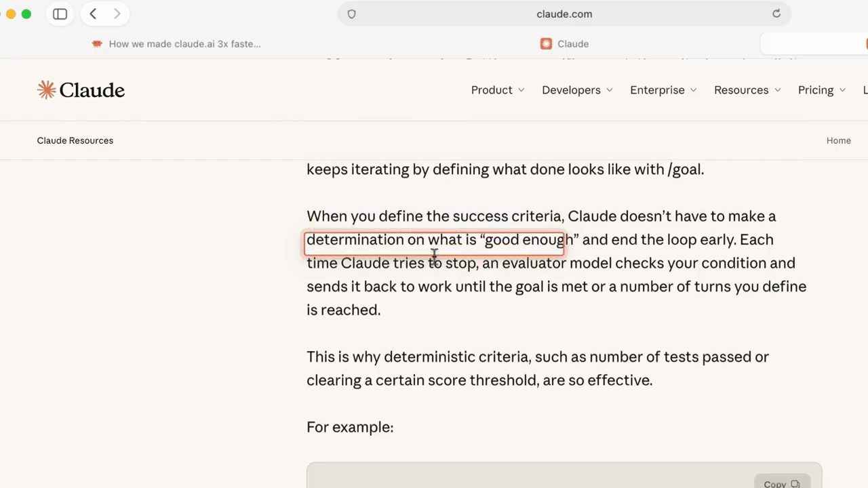Click the yellow macOS minimize button

click(x=11, y=14)
